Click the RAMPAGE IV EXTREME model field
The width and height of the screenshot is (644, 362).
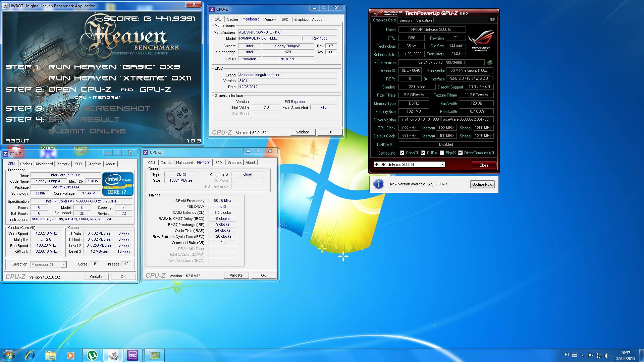pyautogui.click(x=269, y=38)
